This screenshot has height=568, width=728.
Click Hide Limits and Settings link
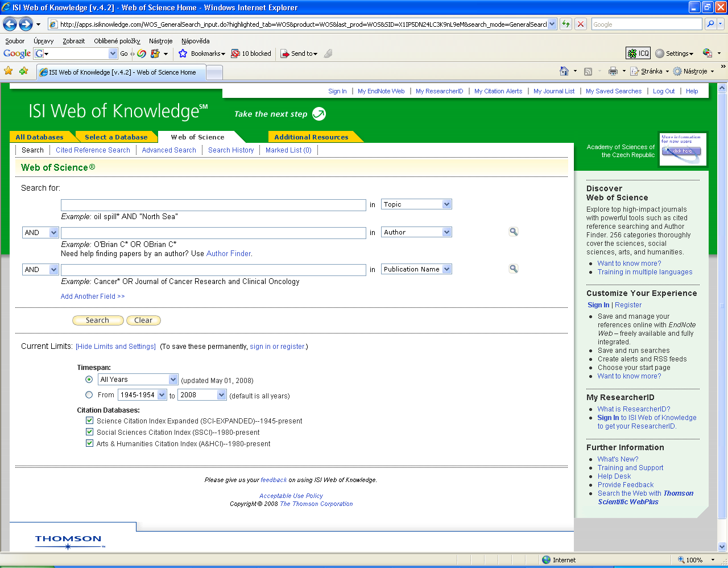pos(115,347)
